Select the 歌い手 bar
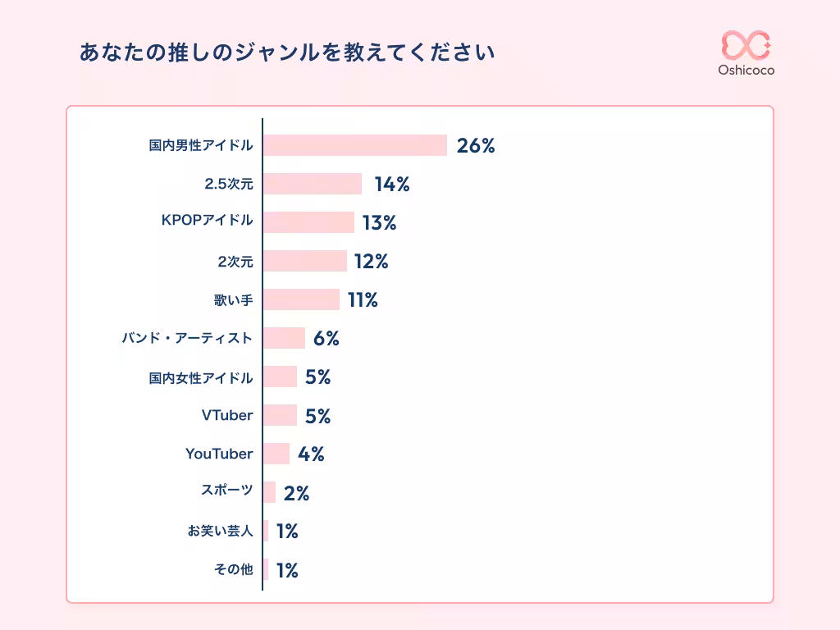This screenshot has height=630, width=840. click(x=301, y=299)
